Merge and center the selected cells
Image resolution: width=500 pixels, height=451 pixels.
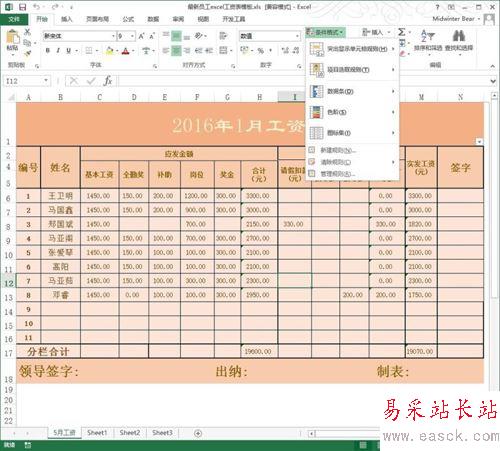pyautogui.click(x=223, y=51)
